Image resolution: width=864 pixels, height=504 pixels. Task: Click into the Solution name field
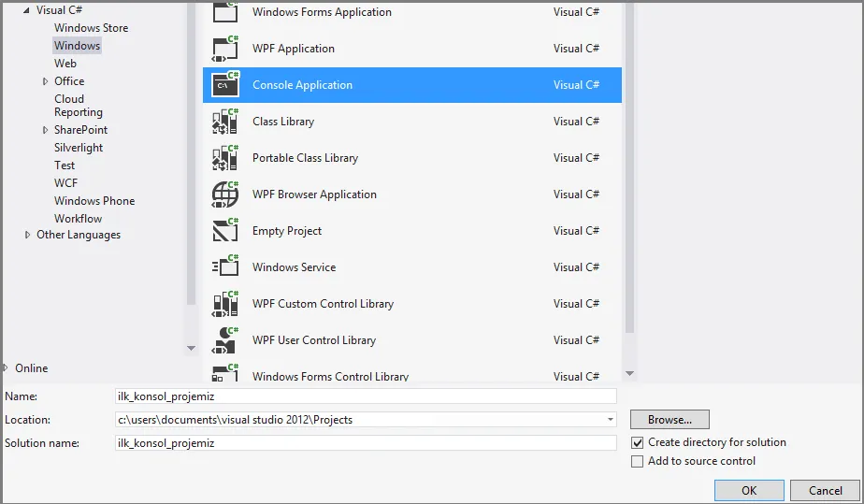[365, 443]
